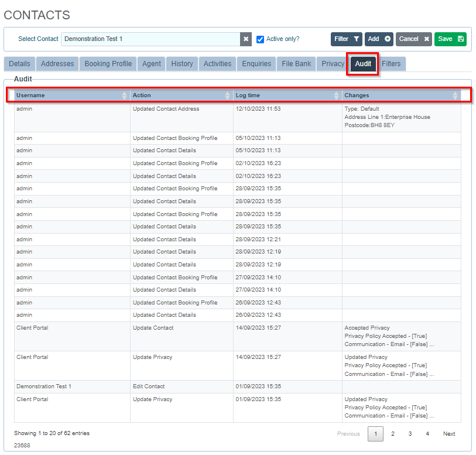Screen dimensions: 476x455
Task: Jump to page 2 of audit entries
Action: click(x=393, y=434)
